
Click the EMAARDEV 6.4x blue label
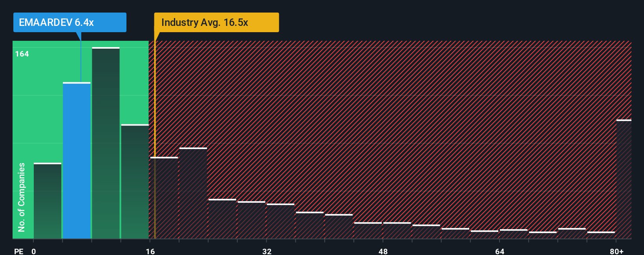(70, 22)
